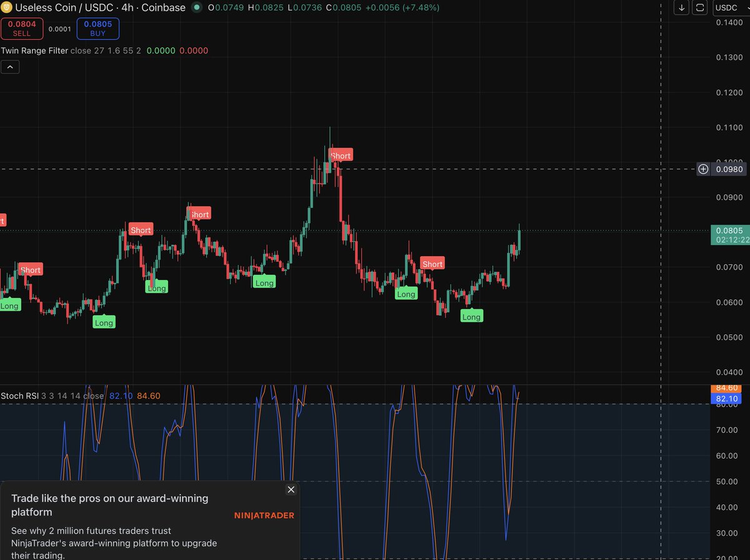Click the rightmost Short signal label
This screenshot has height=560, width=750.
pos(432,264)
